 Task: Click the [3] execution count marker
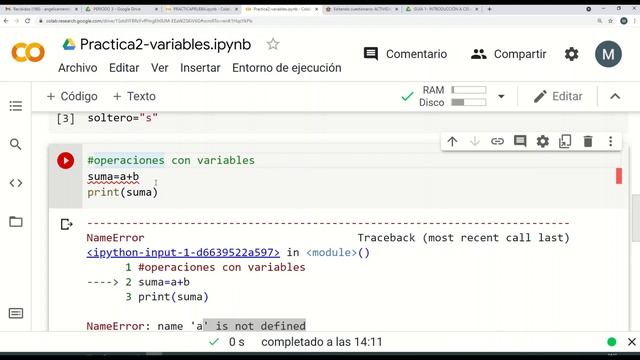coord(65,118)
